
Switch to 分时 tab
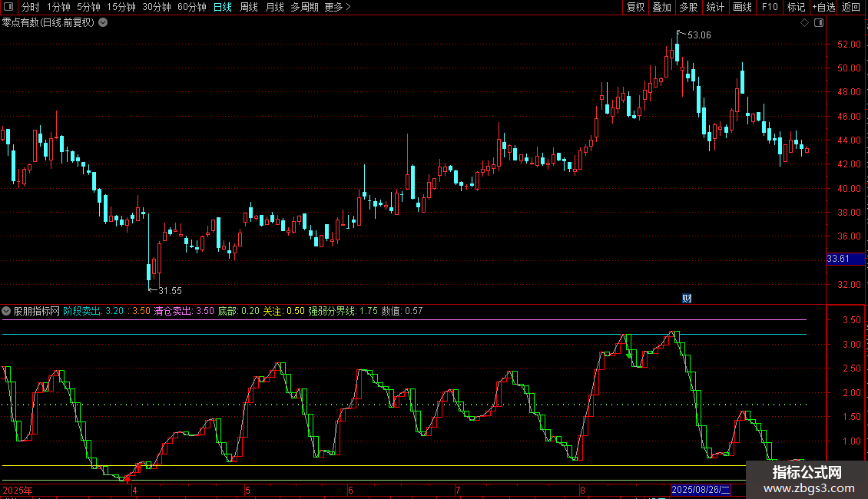(x=31, y=7)
